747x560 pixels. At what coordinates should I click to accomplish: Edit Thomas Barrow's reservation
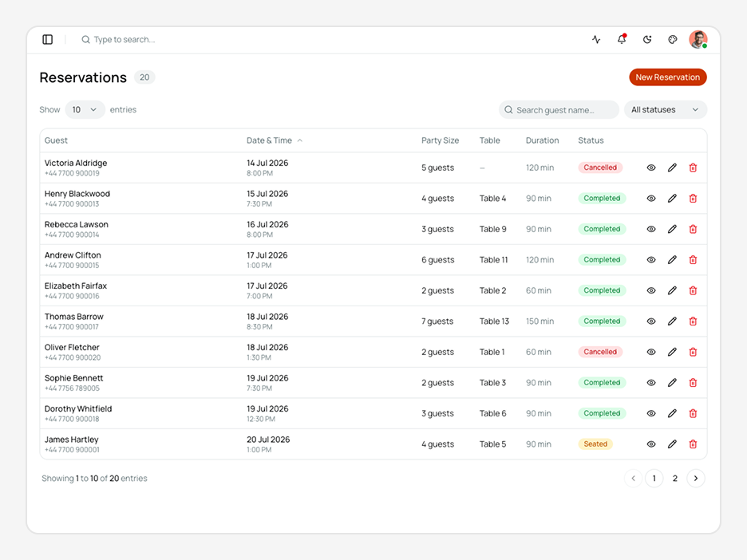click(672, 321)
